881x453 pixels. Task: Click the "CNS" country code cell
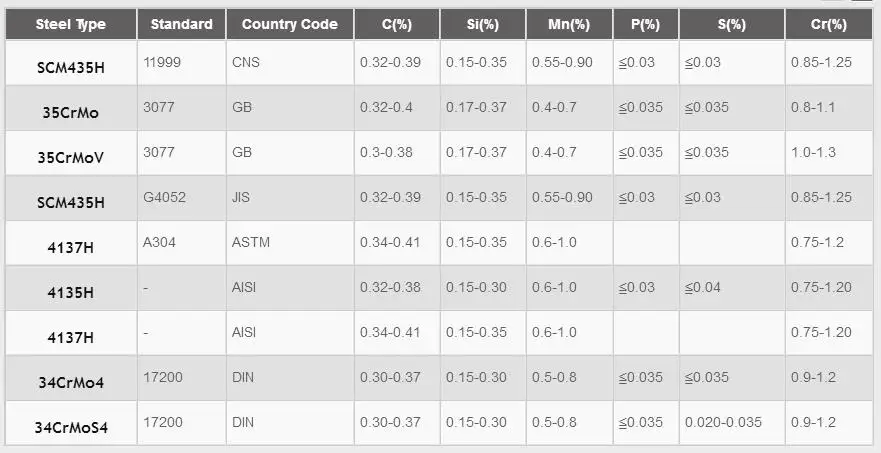click(x=246, y=62)
